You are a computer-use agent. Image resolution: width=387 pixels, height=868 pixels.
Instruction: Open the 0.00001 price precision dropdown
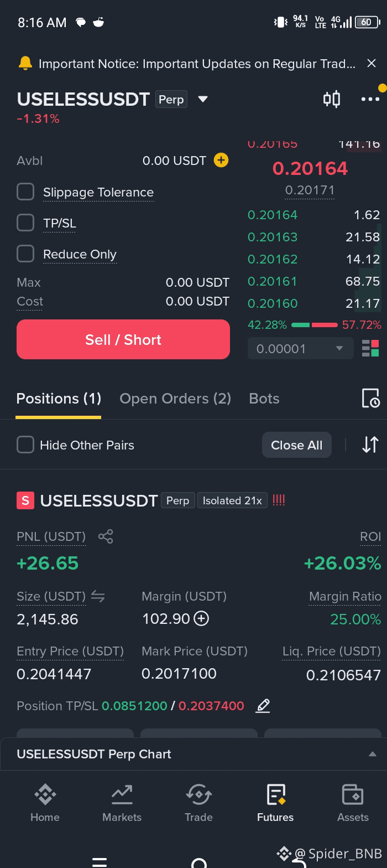tap(300, 349)
